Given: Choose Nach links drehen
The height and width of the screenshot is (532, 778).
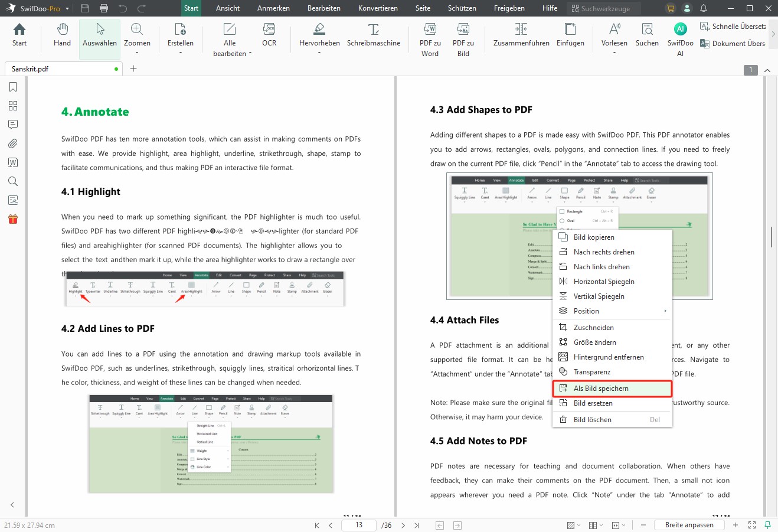Looking at the screenshot, I should pyautogui.click(x=612, y=266).
